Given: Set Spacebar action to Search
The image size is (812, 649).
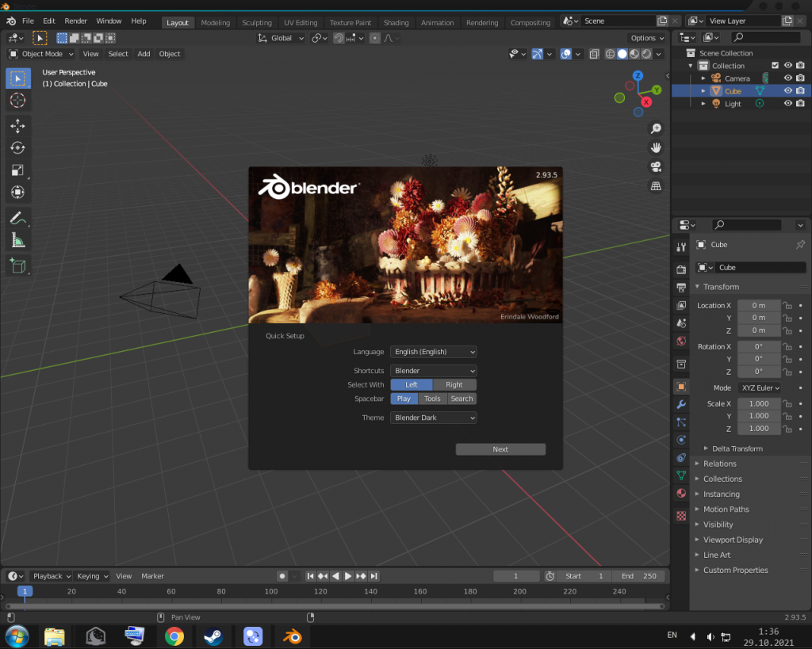Looking at the screenshot, I should (462, 399).
